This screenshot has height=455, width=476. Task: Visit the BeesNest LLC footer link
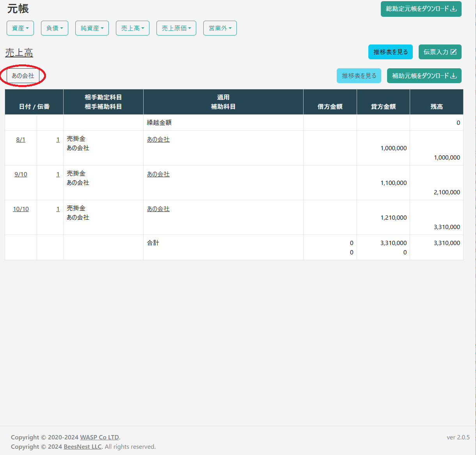82,446
